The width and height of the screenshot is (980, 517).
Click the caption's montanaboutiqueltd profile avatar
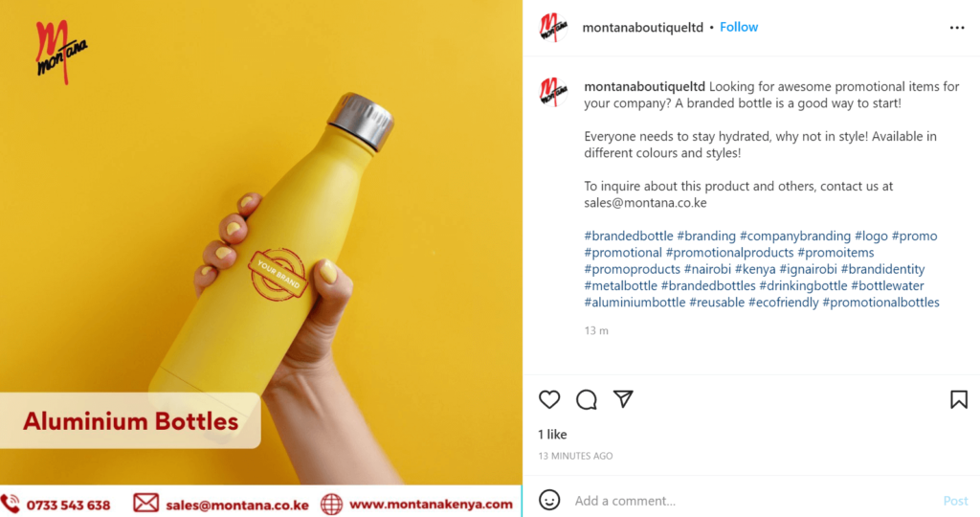click(x=553, y=91)
